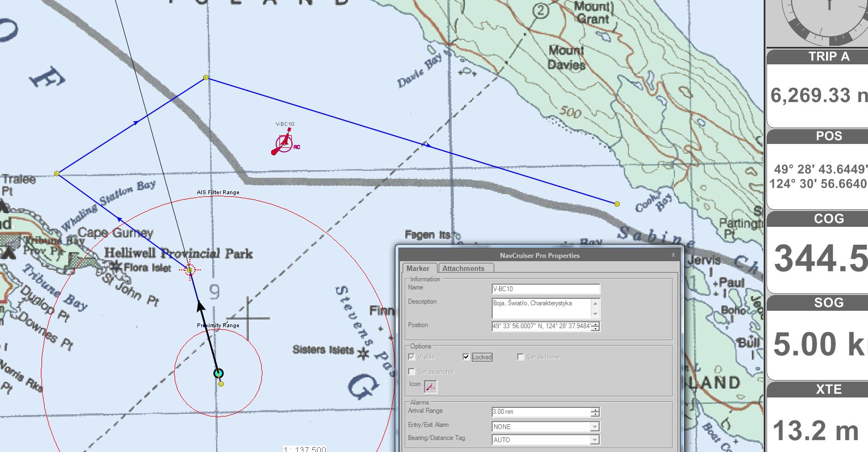Click the 6,269.33 trip distance readout
Image resolution: width=868 pixels, height=452 pixels.
tap(818, 95)
